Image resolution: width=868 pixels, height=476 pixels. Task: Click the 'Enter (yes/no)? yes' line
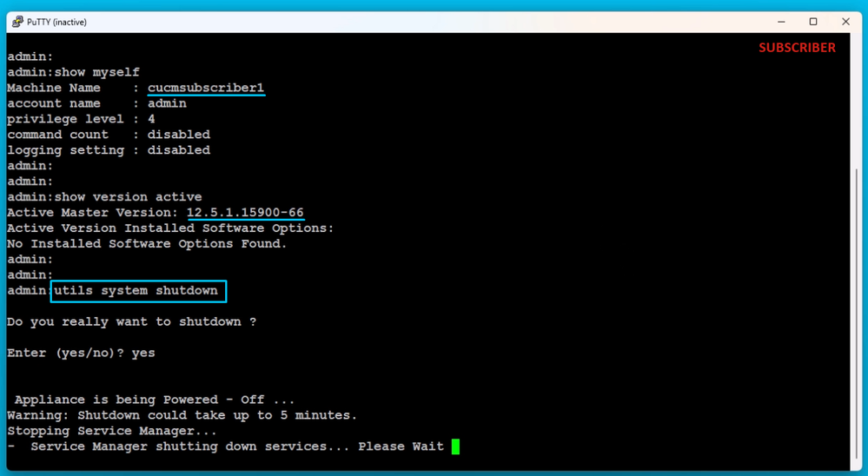(81, 354)
